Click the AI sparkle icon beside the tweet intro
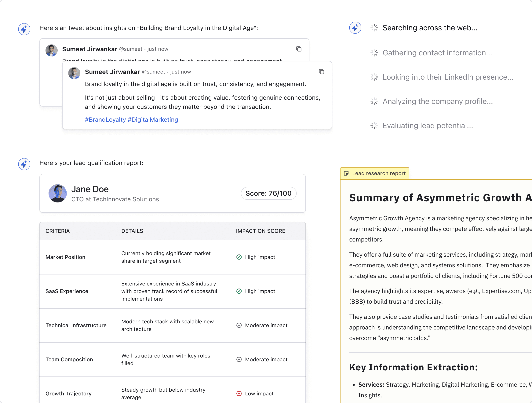This screenshot has height=403, width=532. [x=24, y=29]
